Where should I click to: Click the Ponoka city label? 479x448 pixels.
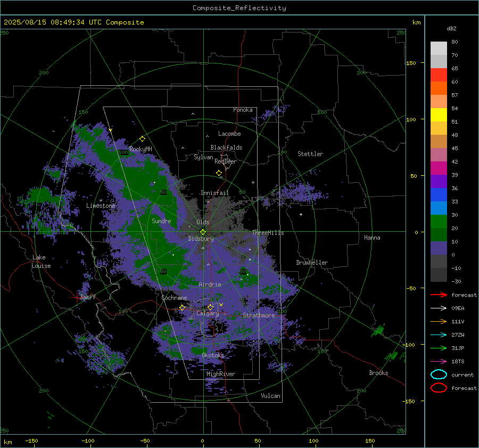(243, 110)
